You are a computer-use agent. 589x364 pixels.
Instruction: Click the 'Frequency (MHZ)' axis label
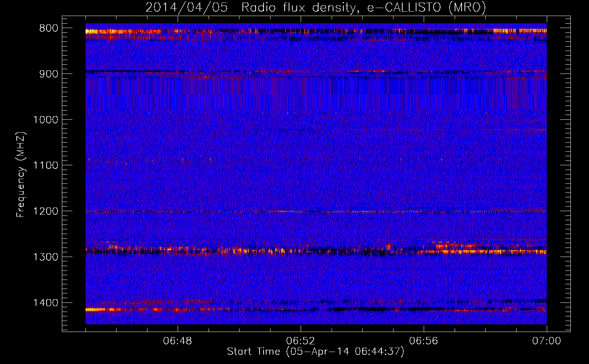click(x=21, y=175)
